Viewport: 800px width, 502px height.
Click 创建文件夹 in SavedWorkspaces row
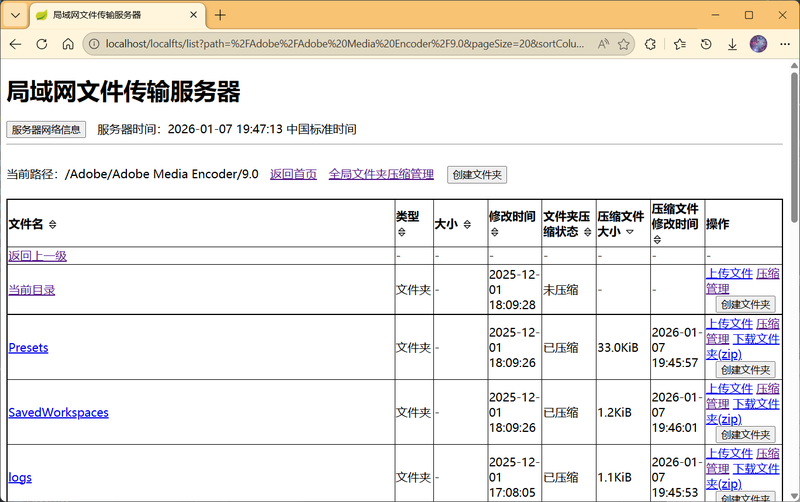pyautogui.click(x=745, y=435)
